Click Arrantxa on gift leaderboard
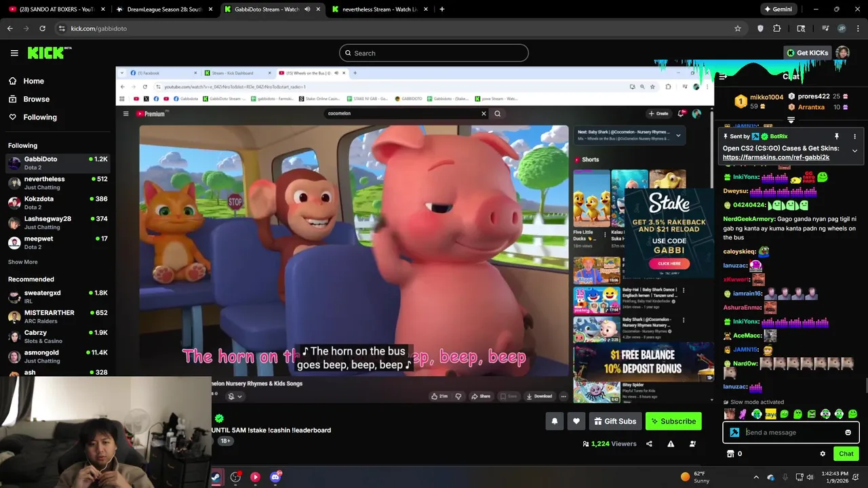 coord(811,107)
